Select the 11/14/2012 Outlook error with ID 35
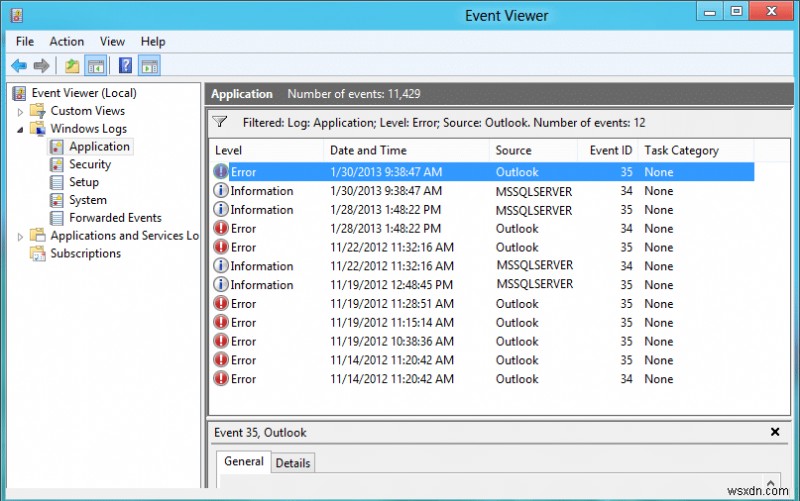The width and height of the screenshot is (800, 501). (483, 360)
